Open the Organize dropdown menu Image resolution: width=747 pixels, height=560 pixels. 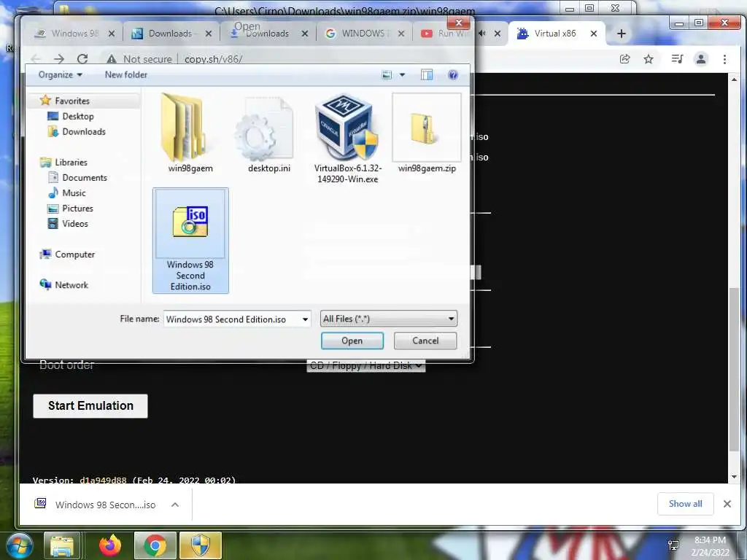click(61, 75)
